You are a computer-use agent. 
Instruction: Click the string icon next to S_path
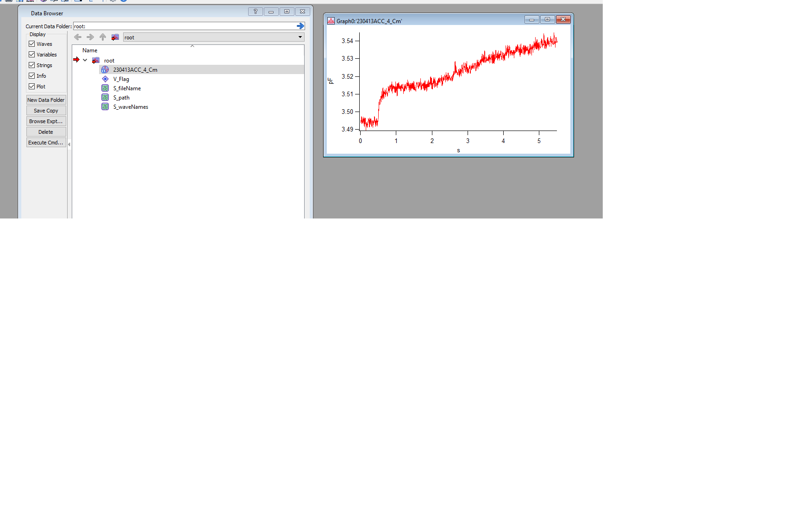(105, 97)
